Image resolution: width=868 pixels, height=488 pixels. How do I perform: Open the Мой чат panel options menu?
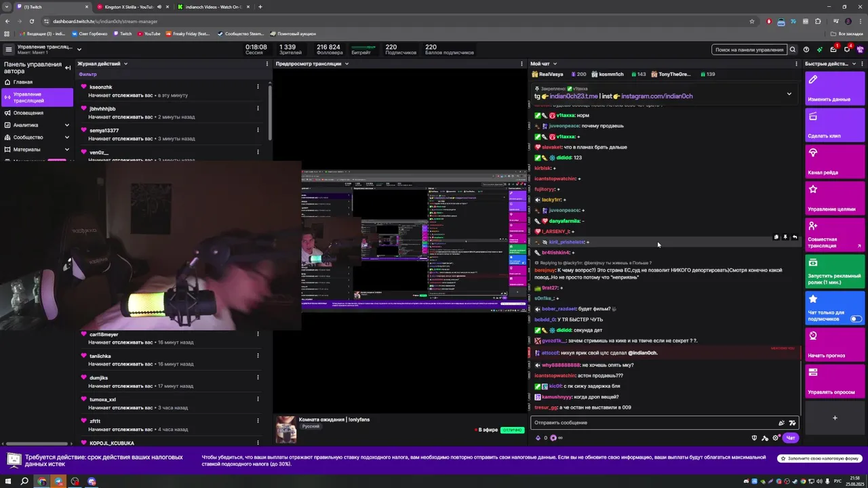tap(796, 64)
